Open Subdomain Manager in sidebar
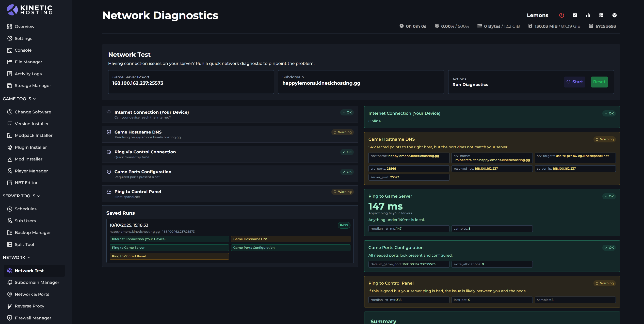 [37, 282]
